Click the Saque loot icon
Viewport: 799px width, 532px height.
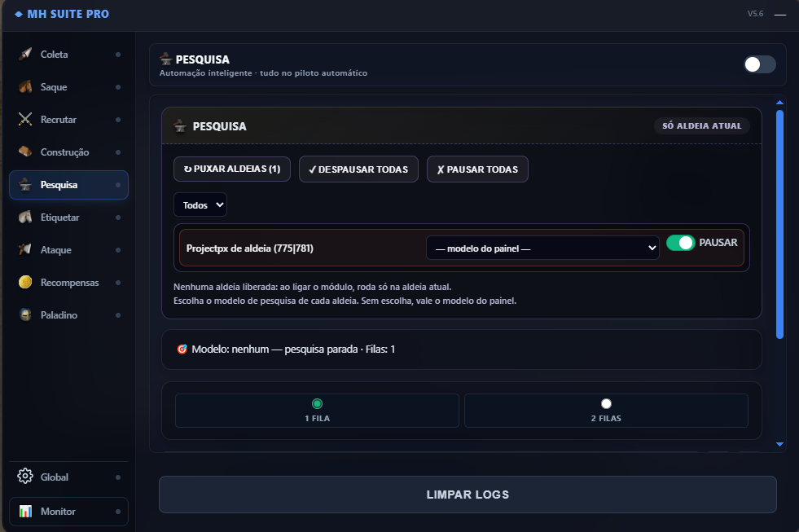(x=25, y=86)
